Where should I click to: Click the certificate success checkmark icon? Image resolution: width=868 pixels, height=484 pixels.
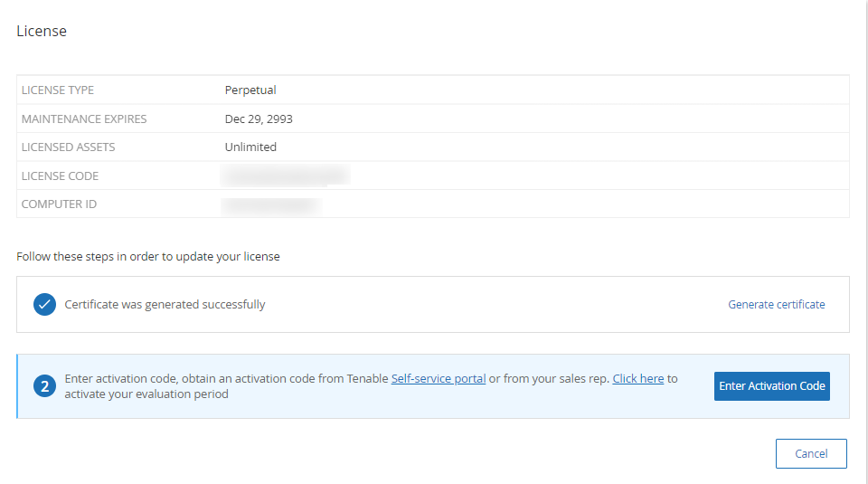coord(44,305)
